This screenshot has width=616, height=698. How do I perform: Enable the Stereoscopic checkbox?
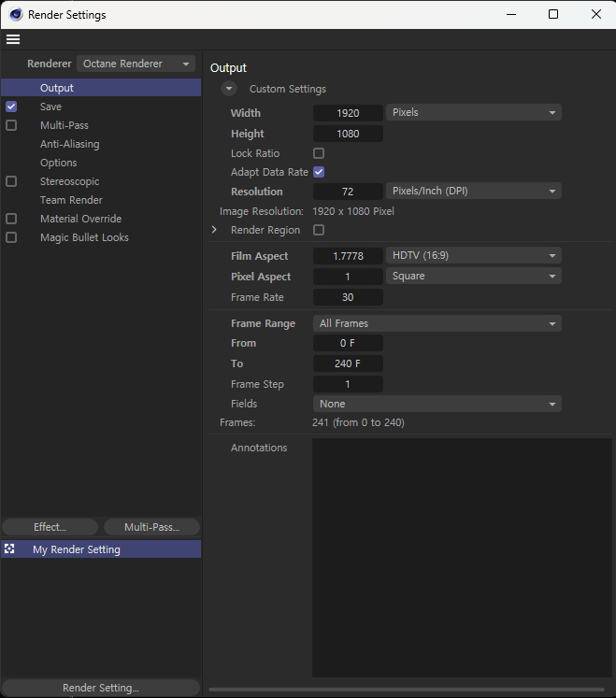(x=11, y=181)
